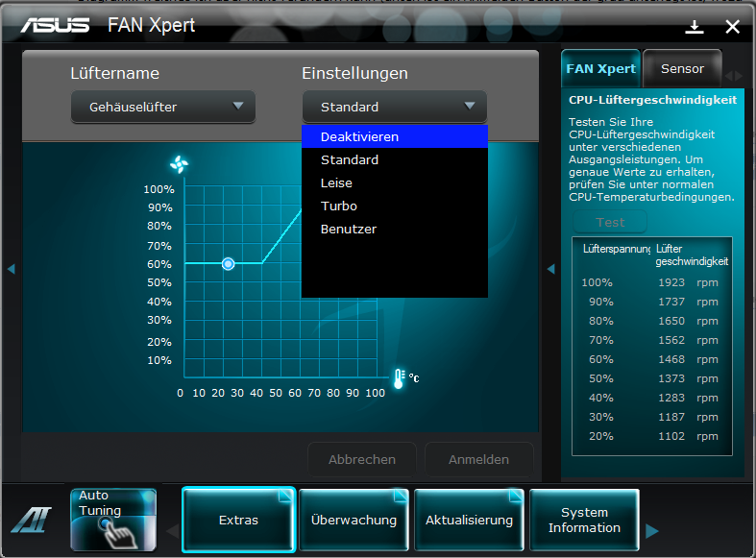Click the download-to-tray icon in title bar
The width and height of the screenshot is (756, 558).
[695, 27]
